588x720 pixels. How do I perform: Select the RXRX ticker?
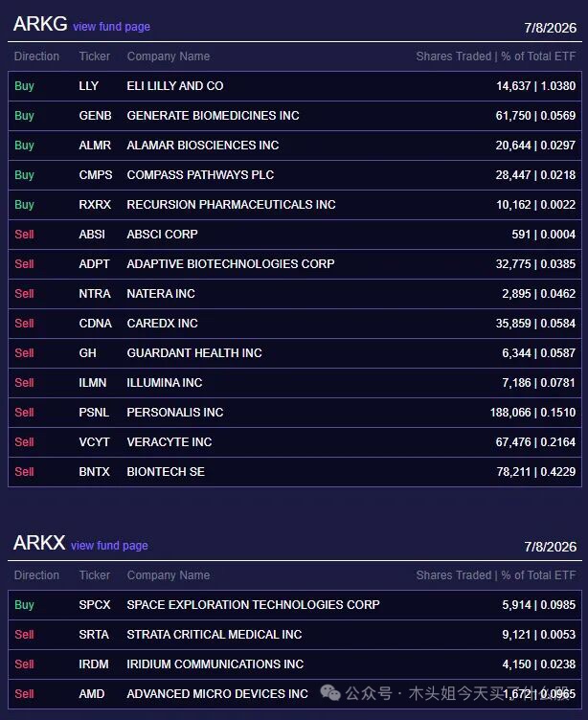95,205
